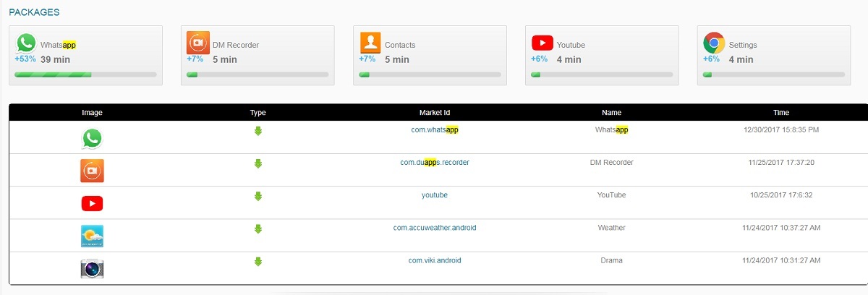Click the Whatsapp name cell in the table

coord(611,129)
